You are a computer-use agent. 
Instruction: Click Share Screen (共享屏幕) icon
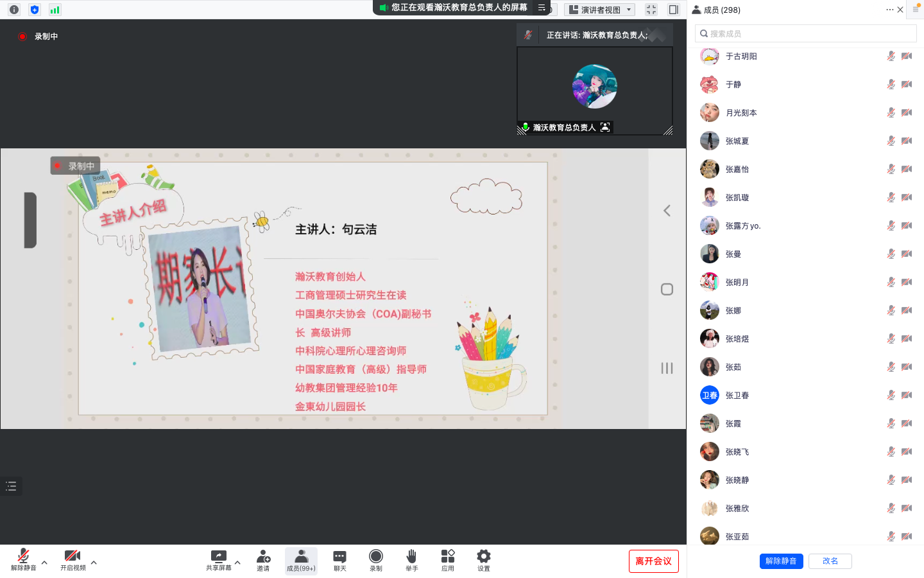[x=218, y=559]
